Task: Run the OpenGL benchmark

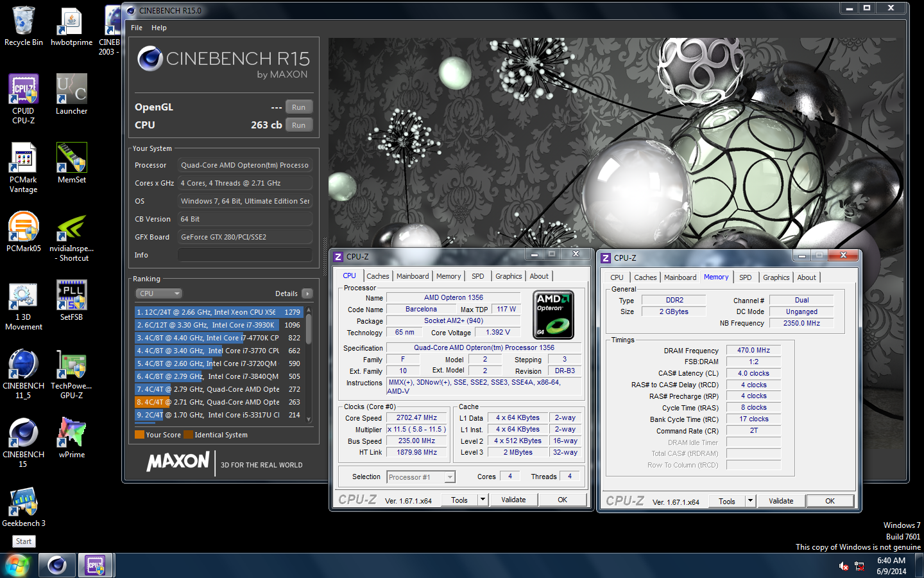Action: [298, 107]
